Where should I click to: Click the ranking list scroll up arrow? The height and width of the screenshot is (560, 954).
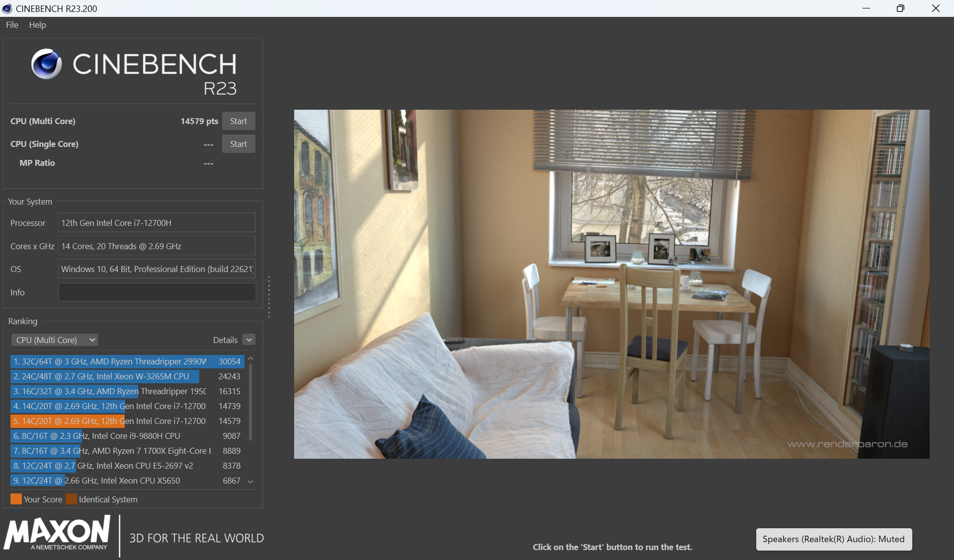[250, 358]
